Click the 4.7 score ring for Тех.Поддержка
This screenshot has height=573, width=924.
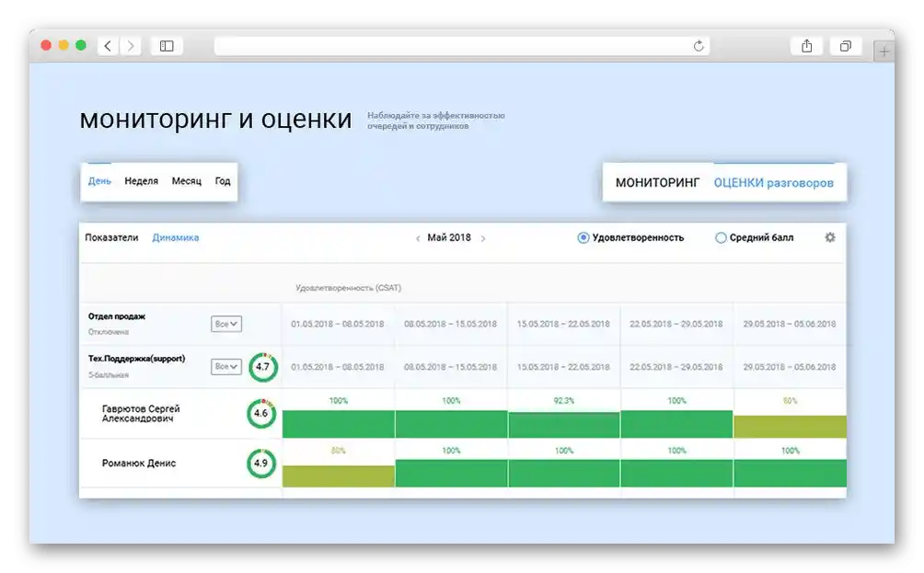[263, 365]
